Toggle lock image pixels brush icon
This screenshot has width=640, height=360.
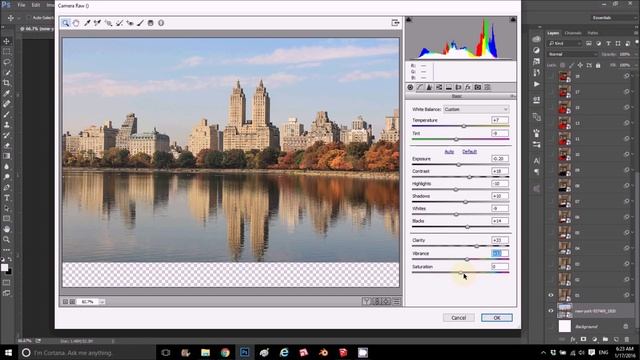coord(571,65)
